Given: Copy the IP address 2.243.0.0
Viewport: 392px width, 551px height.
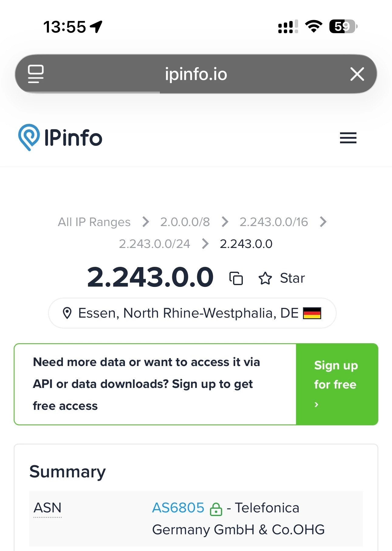Looking at the screenshot, I should (236, 278).
